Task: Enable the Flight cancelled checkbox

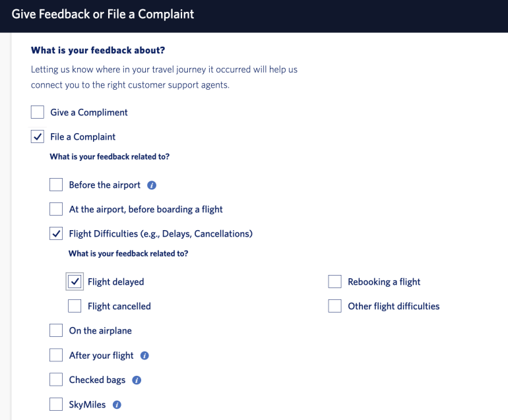Action: pyautogui.click(x=75, y=306)
